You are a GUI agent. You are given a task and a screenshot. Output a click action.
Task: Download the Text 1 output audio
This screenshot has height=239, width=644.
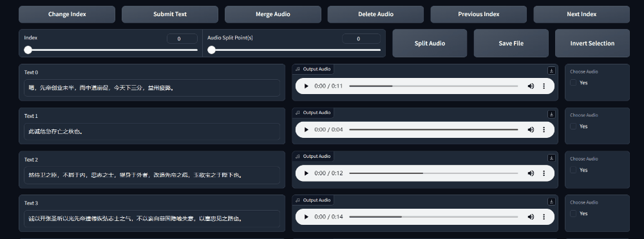tap(551, 114)
